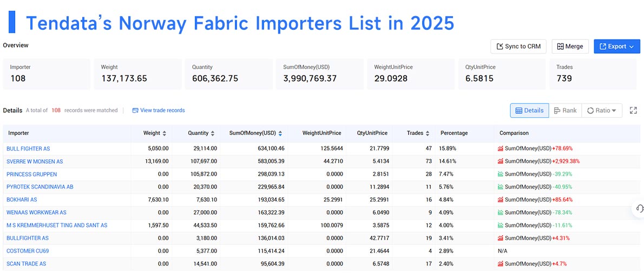
Task: Click the Merge button
Action: click(x=570, y=47)
